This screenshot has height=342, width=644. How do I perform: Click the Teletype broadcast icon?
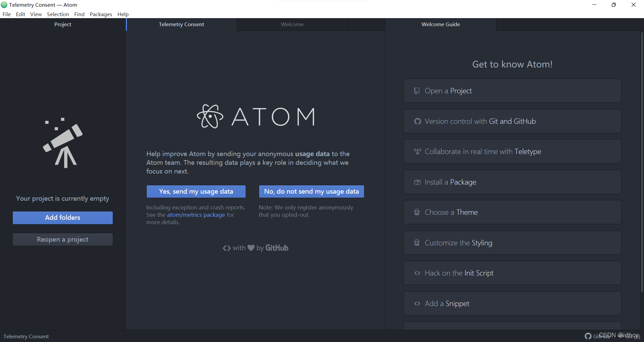[417, 151]
